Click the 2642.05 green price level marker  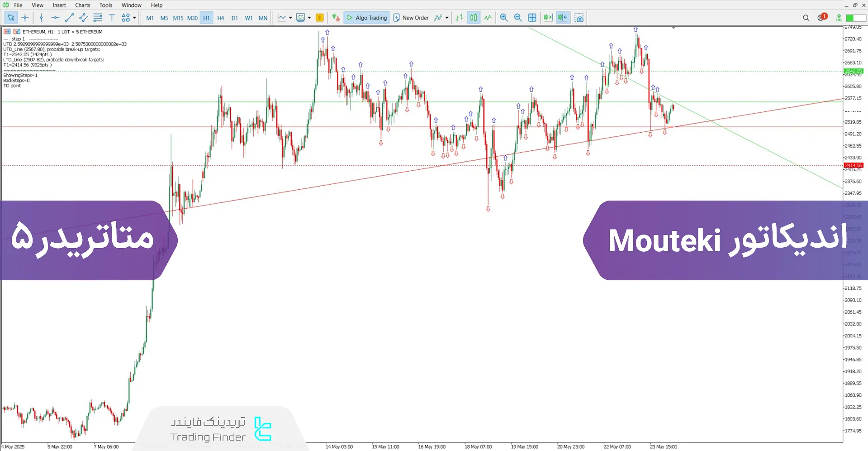[x=853, y=71]
